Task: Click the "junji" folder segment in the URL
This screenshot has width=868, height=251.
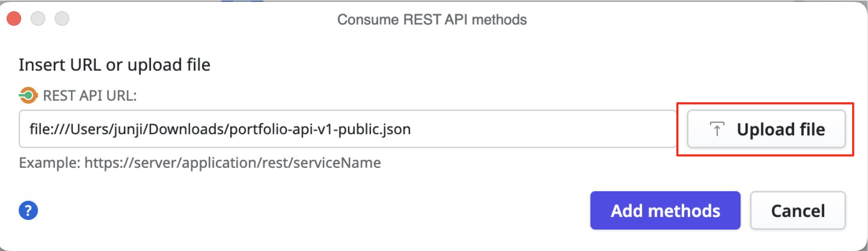Action: 131,129
